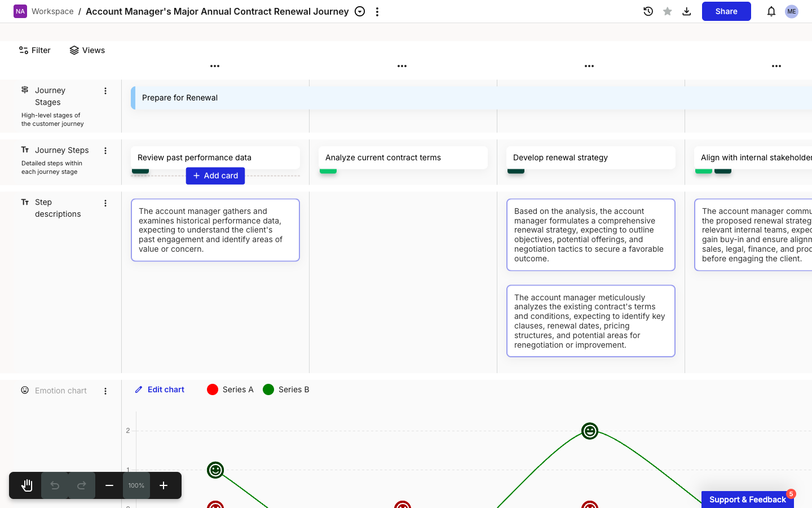Open the notifications bell

click(771, 11)
